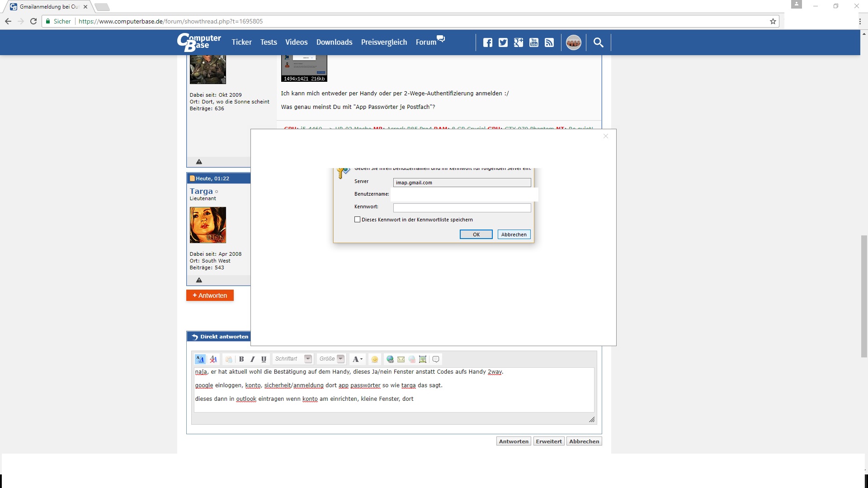Click in the Kennwort input field
Viewport: 868px width, 488px height.
click(x=462, y=207)
